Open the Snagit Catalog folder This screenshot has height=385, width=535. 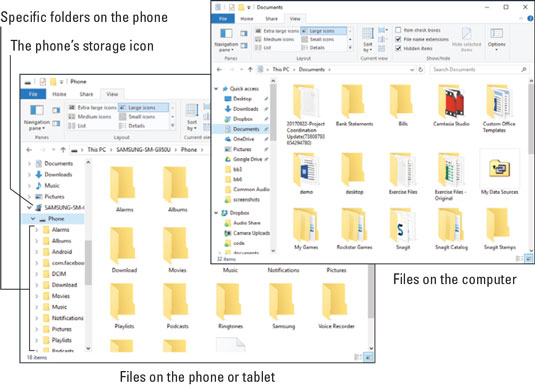(x=451, y=229)
